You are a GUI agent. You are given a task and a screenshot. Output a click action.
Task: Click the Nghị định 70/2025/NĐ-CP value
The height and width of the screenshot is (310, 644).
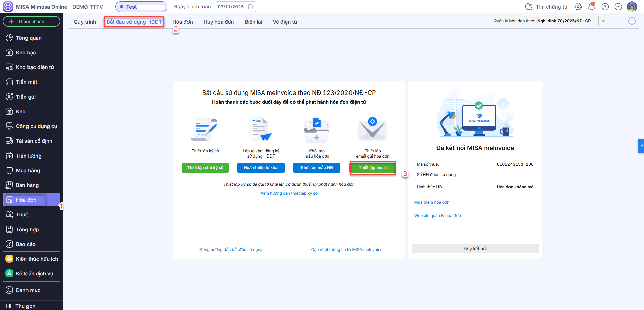tap(564, 21)
